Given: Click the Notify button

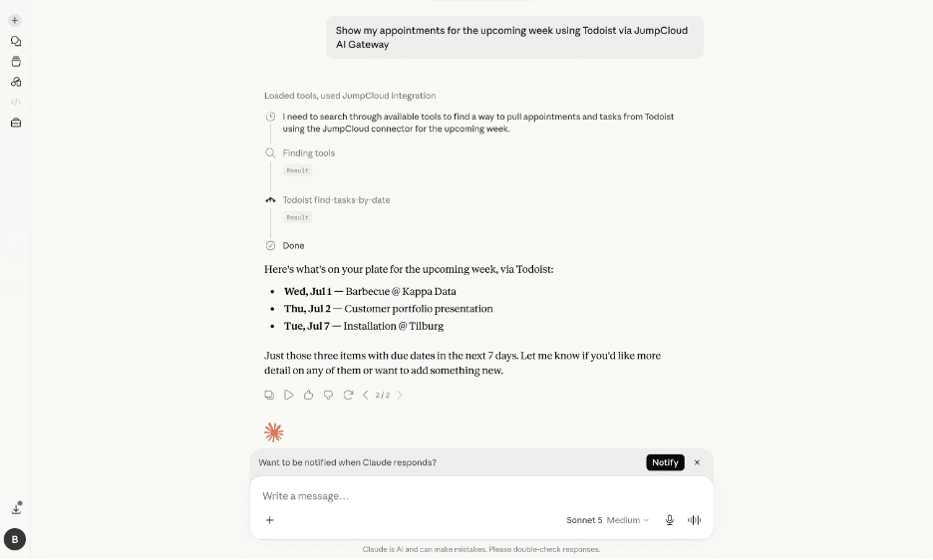Looking at the screenshot, I should (x=665, y=463).
